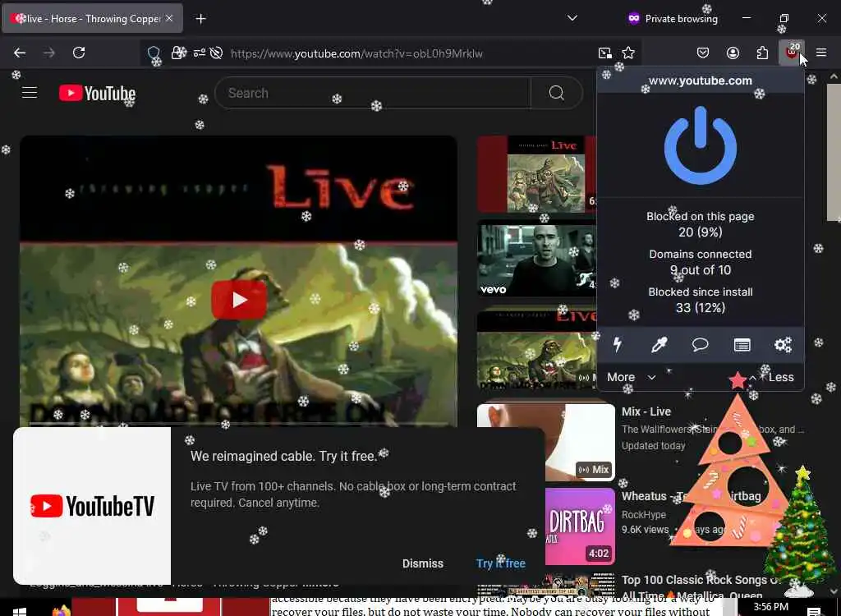This screenshot has height=616, width=841.
Task: Click the RockHype channel name
Action: [644, 515]
